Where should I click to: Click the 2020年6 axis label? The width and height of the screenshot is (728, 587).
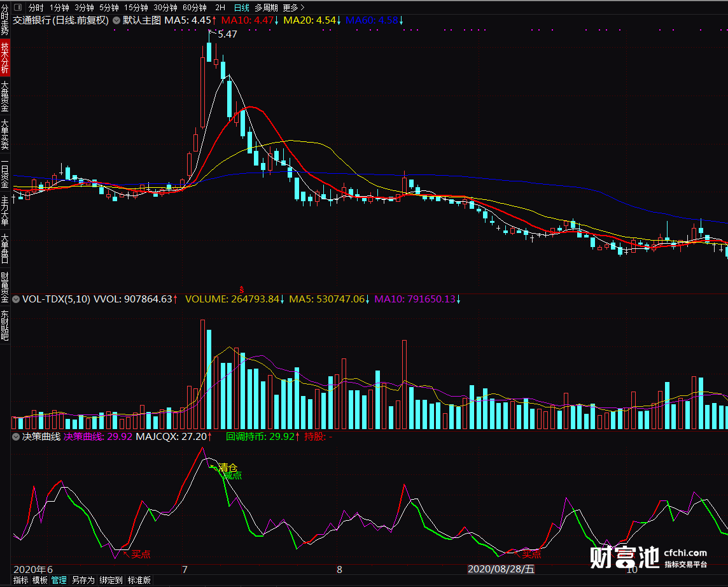[x=33, y=569]
